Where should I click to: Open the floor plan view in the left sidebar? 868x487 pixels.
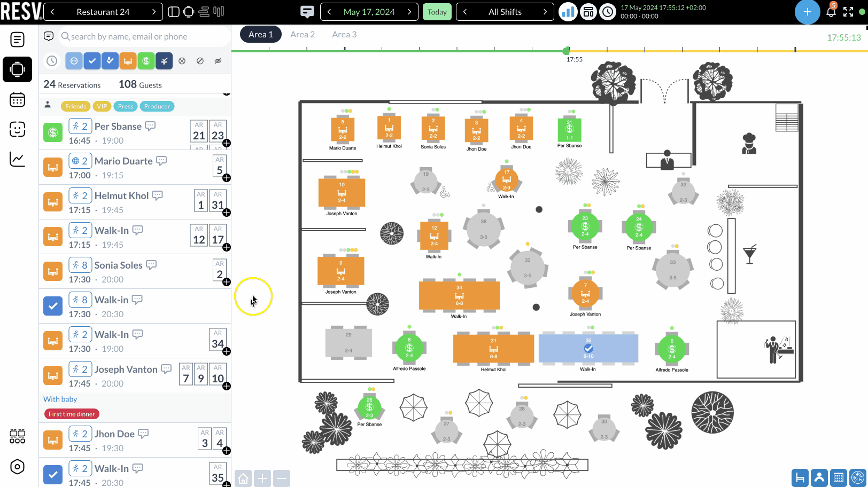point(17,69)
